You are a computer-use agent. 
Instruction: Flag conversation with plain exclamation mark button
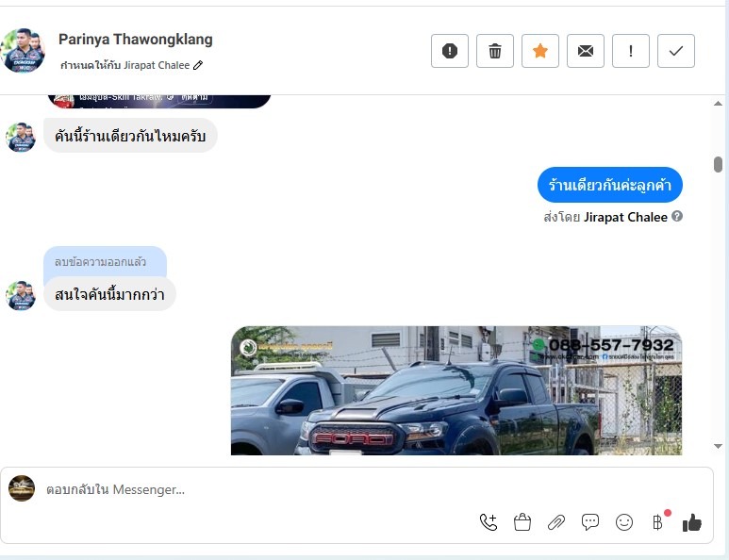(630, 51)
